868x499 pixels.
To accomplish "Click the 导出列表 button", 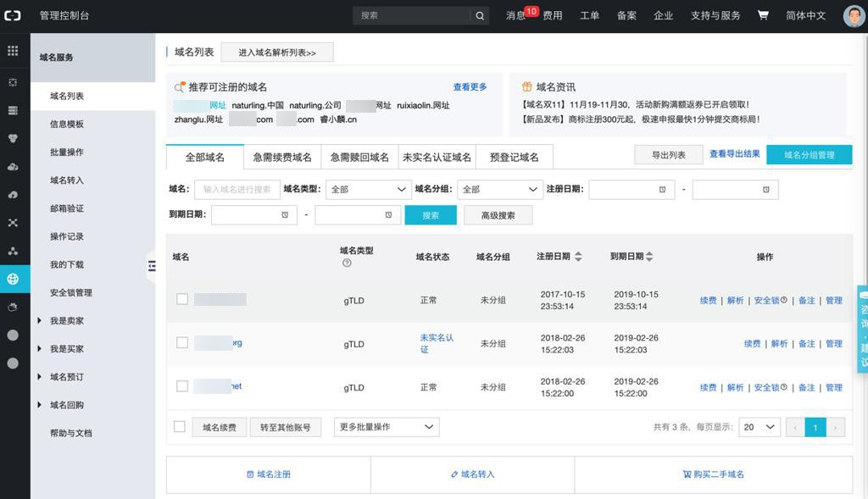I will 669,155.
